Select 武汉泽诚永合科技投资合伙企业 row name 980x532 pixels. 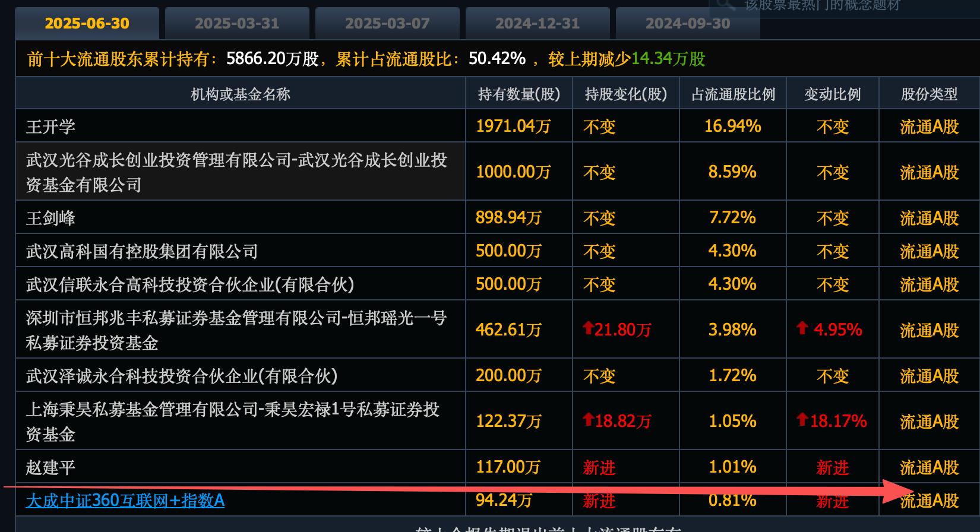182,376
